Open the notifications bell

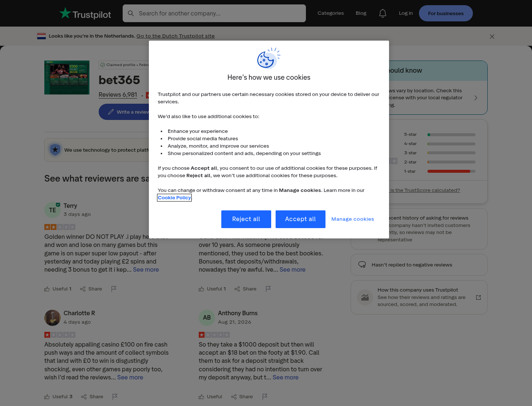point(383,13)
